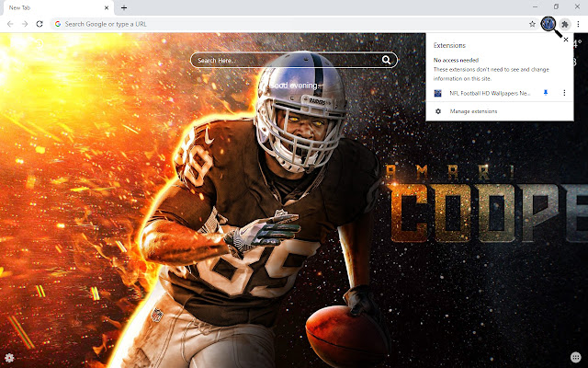
Task: Open the apps grid icon at bottom-right
Action: [576, 357]
